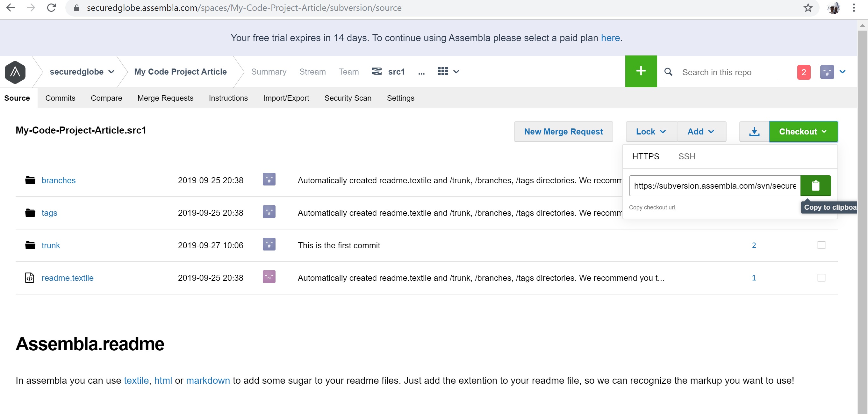The image size is (868, 414).
Task: Click the browser back arrow
Action: click(x=11, y=8)
